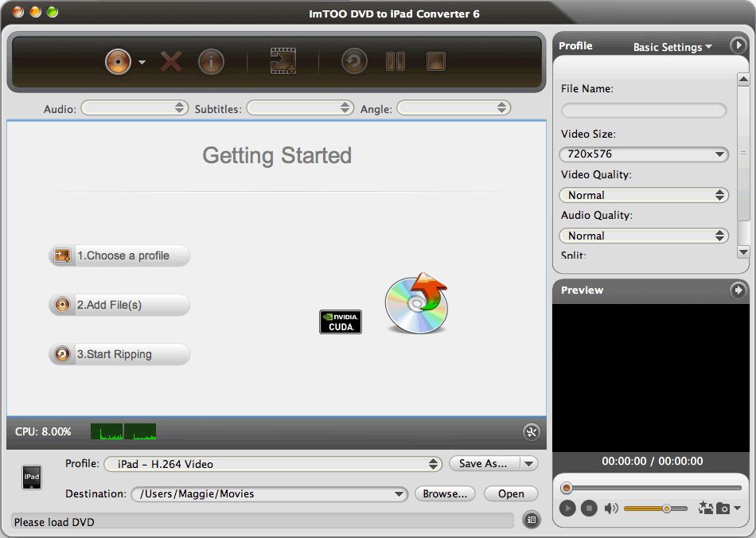Click the 2.Add File(s) button
Viewport: 756px width, 538px height.
(x=119, y=305)
